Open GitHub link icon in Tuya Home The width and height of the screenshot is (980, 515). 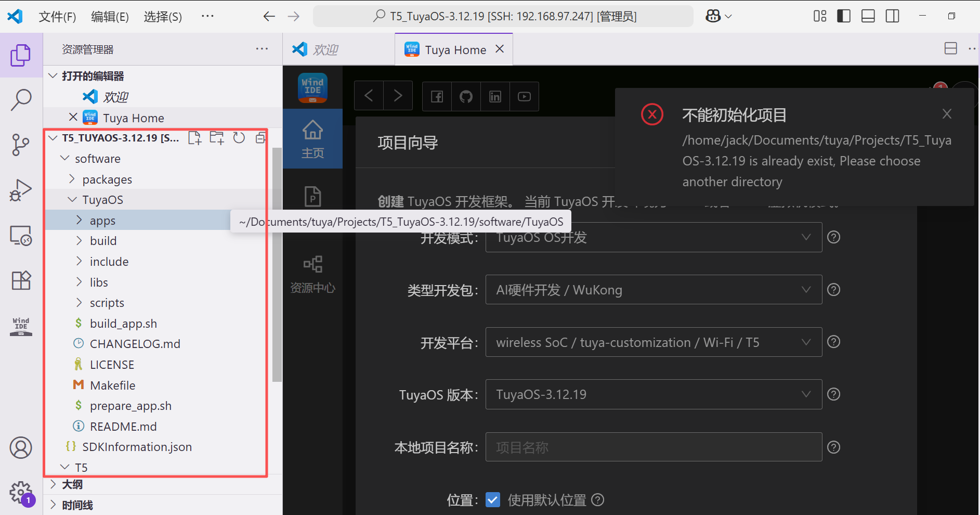[x=466, y=96]
